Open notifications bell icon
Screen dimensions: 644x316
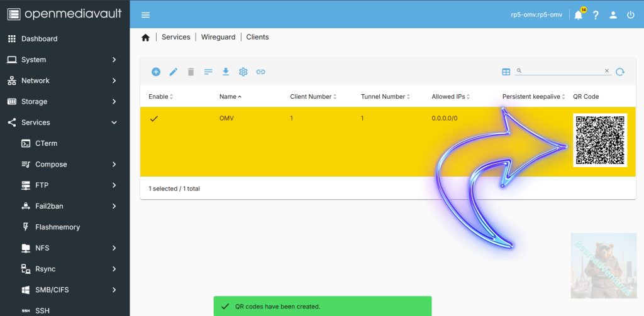tap(578, 15)
